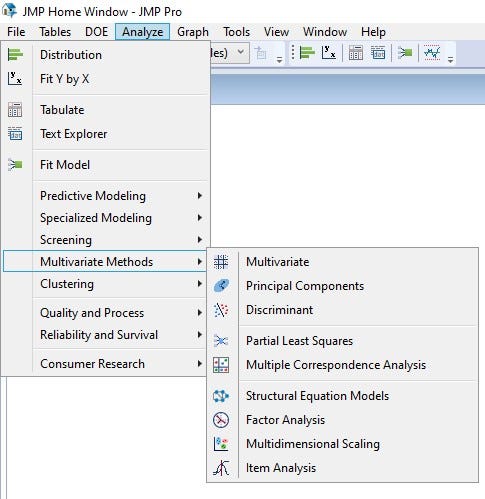
Task: Click the Text Explorer icon in Analyze menu
Action: tap(15, 134)
